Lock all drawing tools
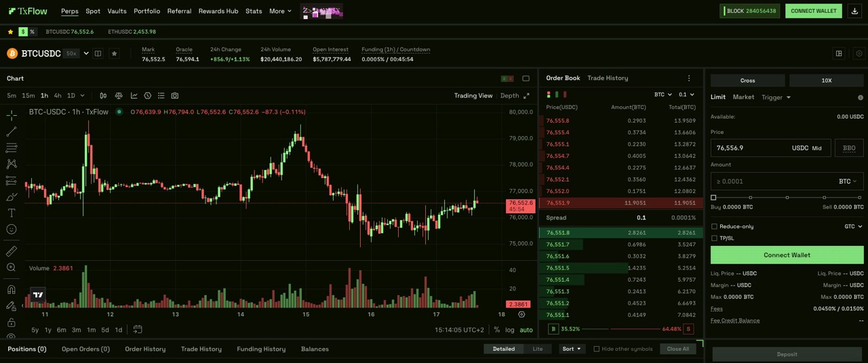Viewport: 868px width, 363px height. tap(12, 322)
